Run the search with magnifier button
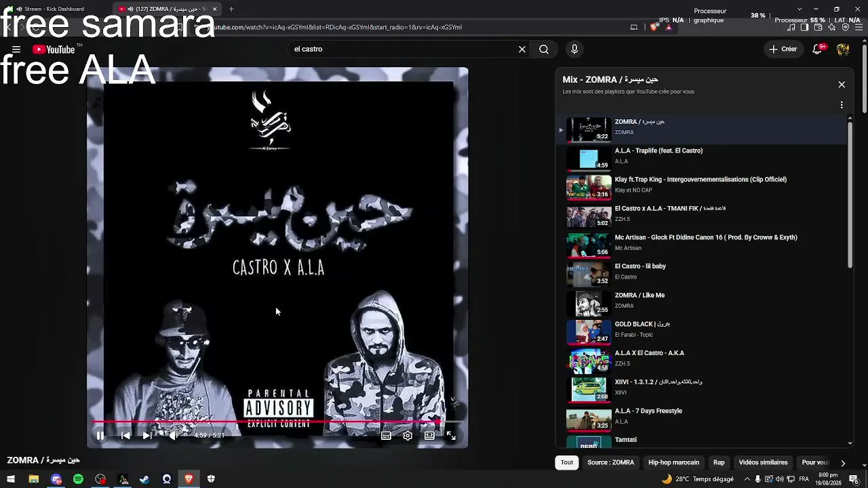Image resolution: width=868 pixels, height=488 pixels. (x=544, y=49)
